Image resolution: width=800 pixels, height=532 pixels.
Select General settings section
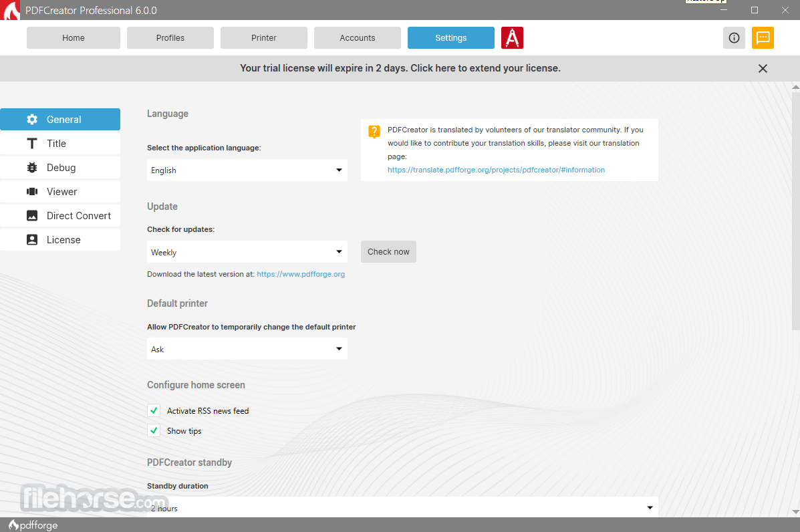[x=60, y=120]
